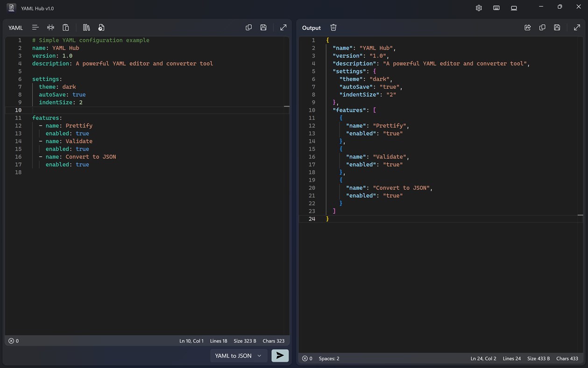
Task: Click '"version": "1.0"' in Output
Action: [361, 56]
